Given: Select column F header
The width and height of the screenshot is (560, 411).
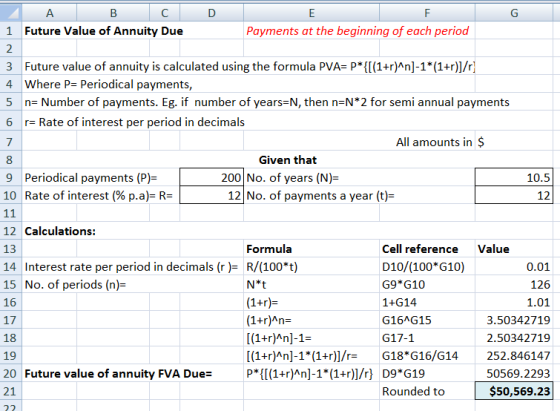Looking at the screenshot, I should (x=427, y=13).
